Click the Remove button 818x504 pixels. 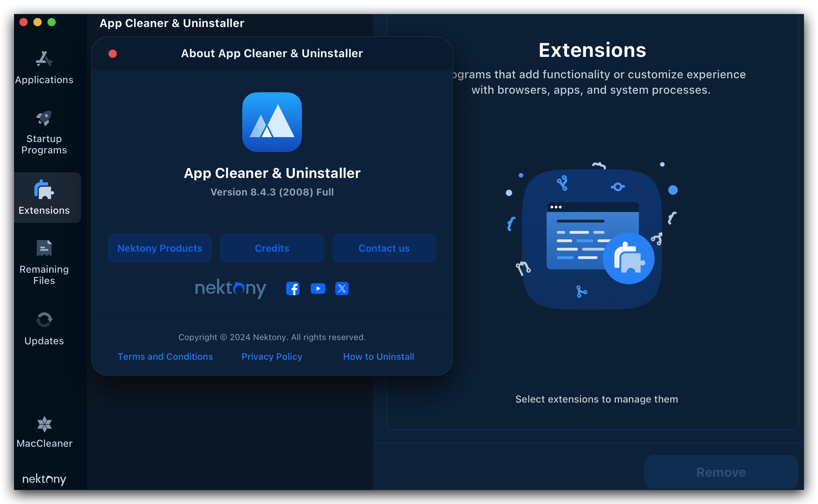pos(721,472)
